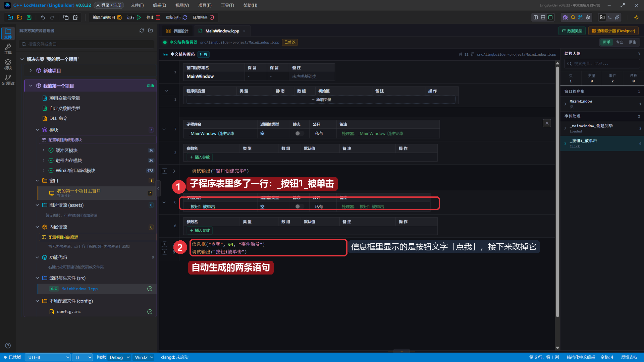Viewport: 644px width, 362px height.
Task: Open the 文件 sidebar panel
Action: click(8, 34)
